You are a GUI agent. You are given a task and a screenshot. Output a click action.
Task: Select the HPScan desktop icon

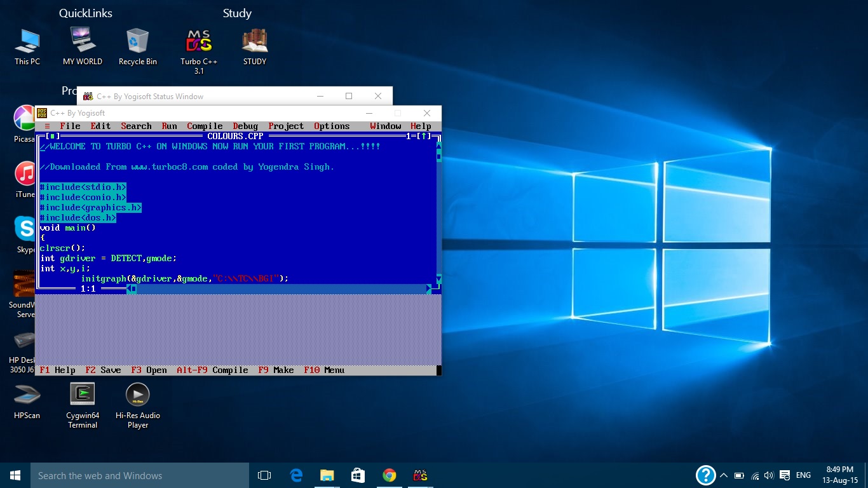pyautogui.click(x=27, y=400)
